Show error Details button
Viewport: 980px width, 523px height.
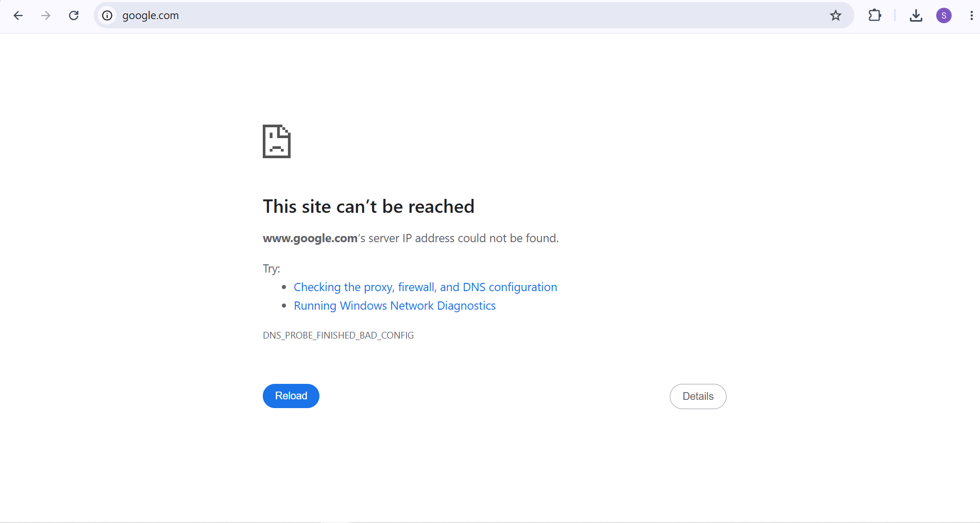(698, 396)
